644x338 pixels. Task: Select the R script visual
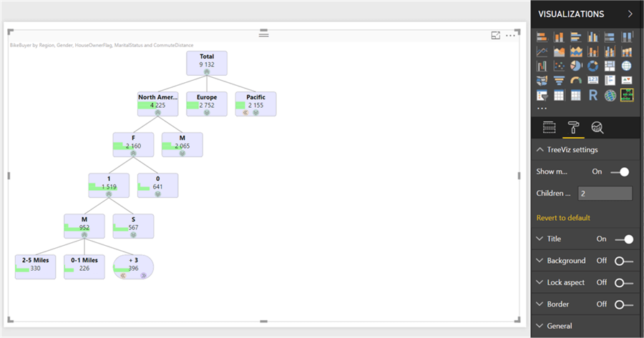tap(592, 95)
